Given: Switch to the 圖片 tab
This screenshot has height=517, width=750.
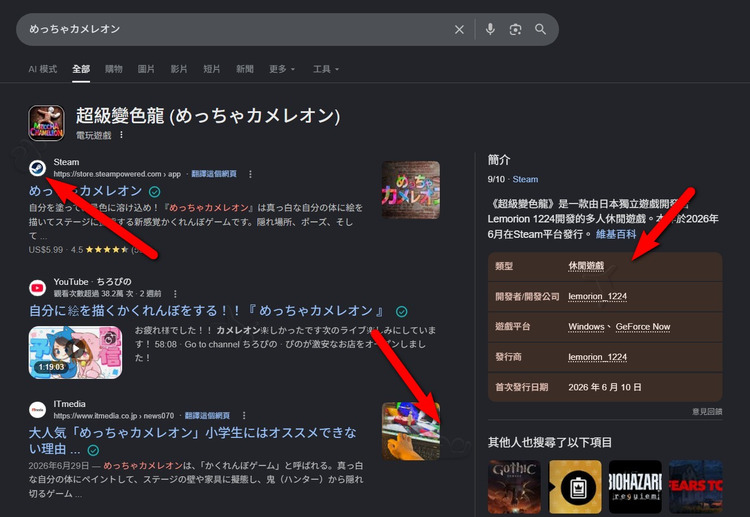Looking at the screenshot, I should (146, 69).
